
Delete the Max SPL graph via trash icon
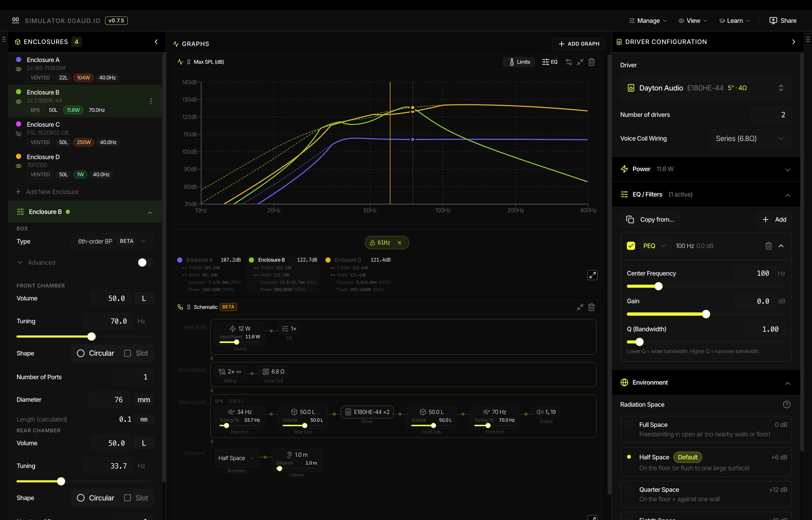[592, 62]
